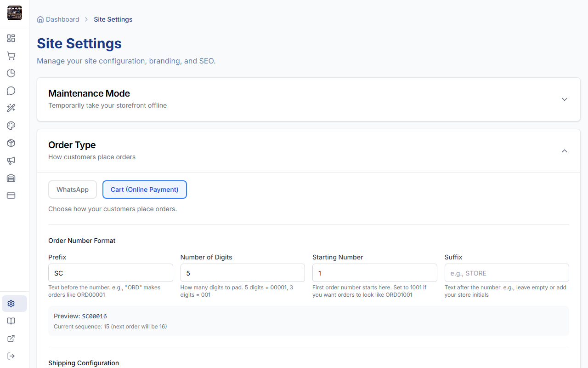Open the paint palette theme icon
The image size is (588, 368).
pyautogui.click(x=11, y=126)
